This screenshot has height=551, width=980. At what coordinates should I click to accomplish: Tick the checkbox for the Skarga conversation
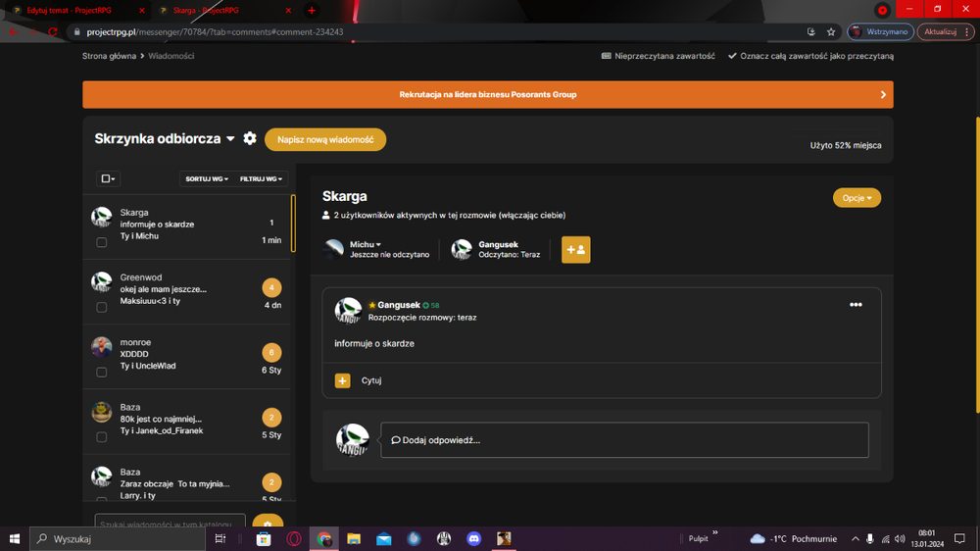pyautogui.click(x=101, y=243)
